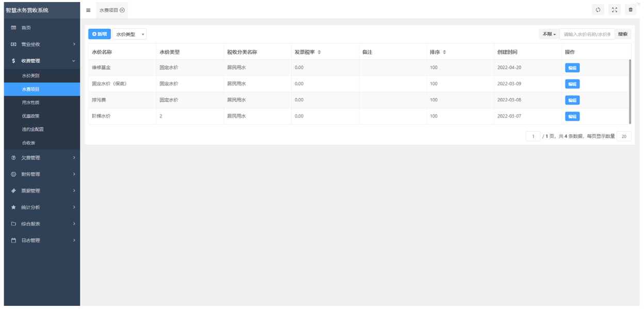Click the 首页 icon in sidebar

click(14, 27)
